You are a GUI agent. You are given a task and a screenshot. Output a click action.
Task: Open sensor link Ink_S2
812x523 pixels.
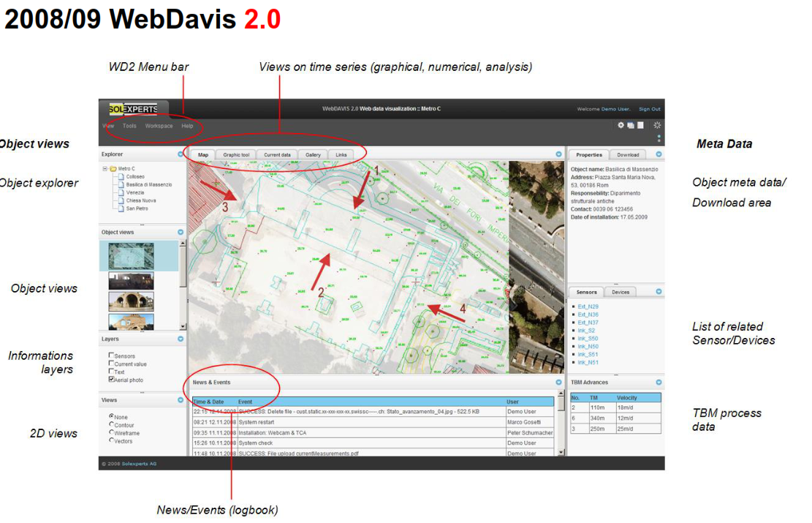(586, 330)
